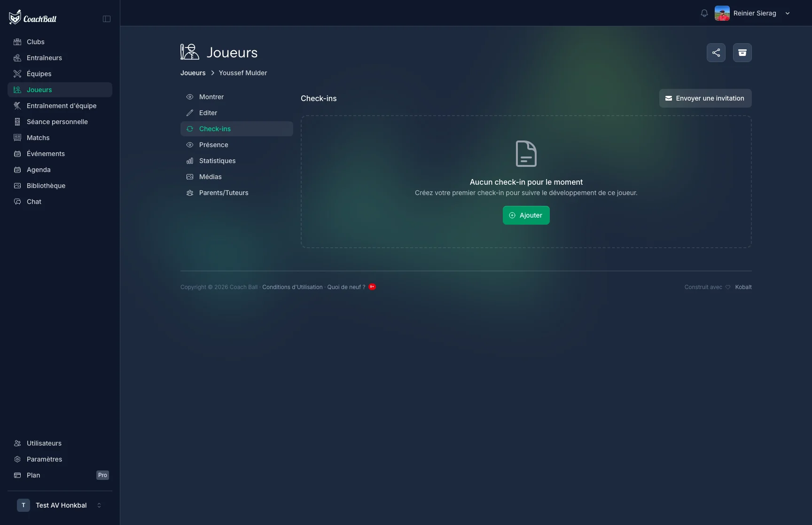
Task: Click Reinier Sierag profile picture
Action: point(722,13)
